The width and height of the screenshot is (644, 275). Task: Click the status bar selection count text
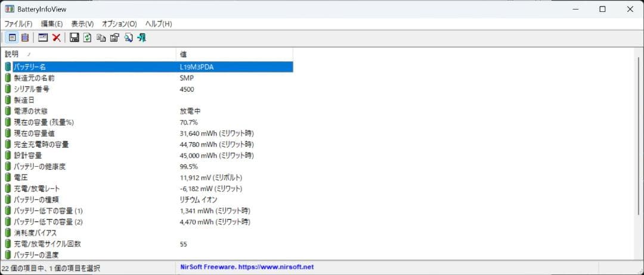pos(51,268)
